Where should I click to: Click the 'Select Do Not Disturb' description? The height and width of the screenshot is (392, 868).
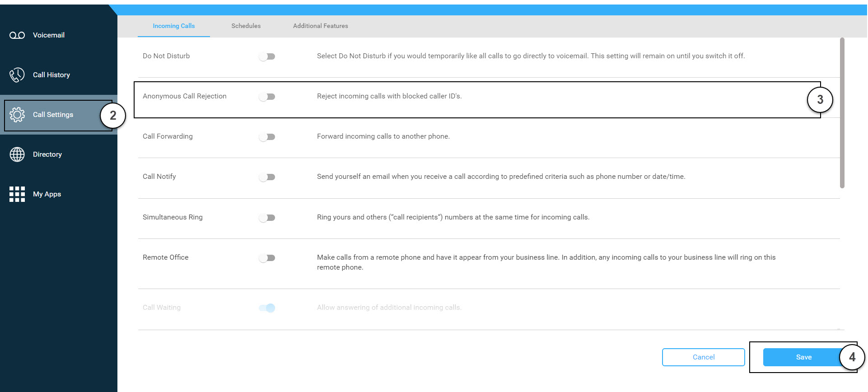pyautogui.click(x=531, y=56)
